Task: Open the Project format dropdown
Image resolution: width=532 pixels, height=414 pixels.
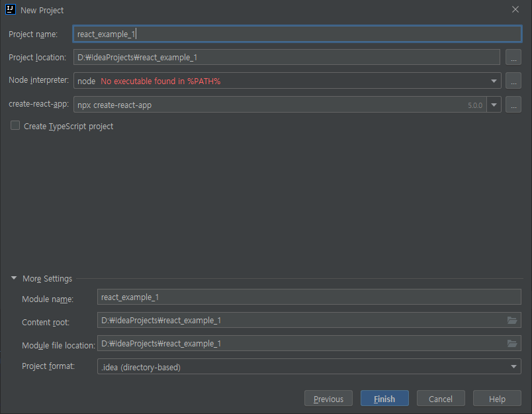Action: [x=513, y=366]
